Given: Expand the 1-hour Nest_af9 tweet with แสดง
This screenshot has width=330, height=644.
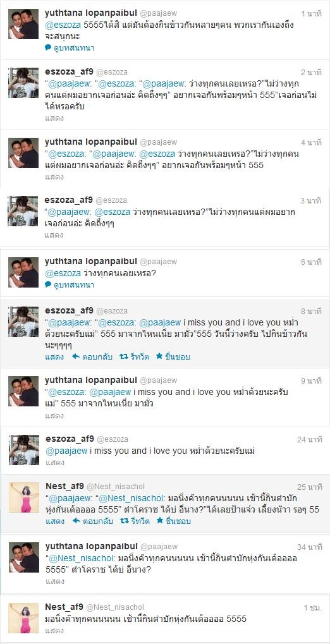Looking at the screenshot, I should 54,631.
